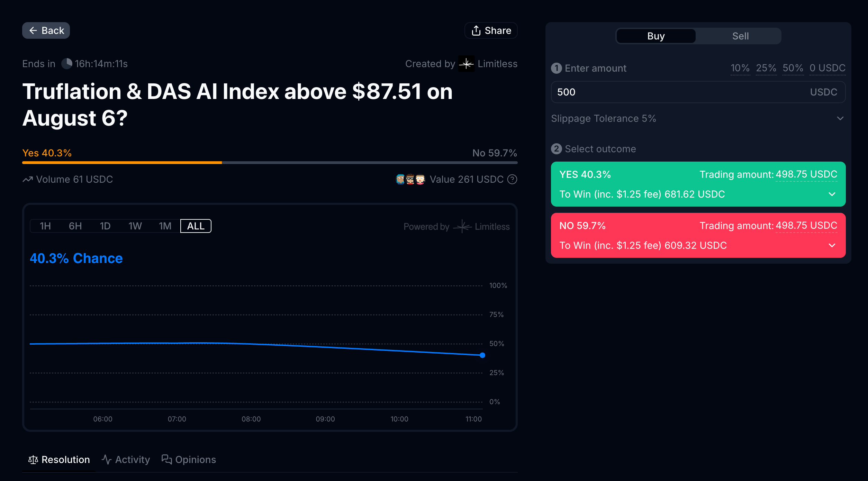Choose the 25% amount shortcut
The image size is (868, 481).
click(x=766, y=68)
